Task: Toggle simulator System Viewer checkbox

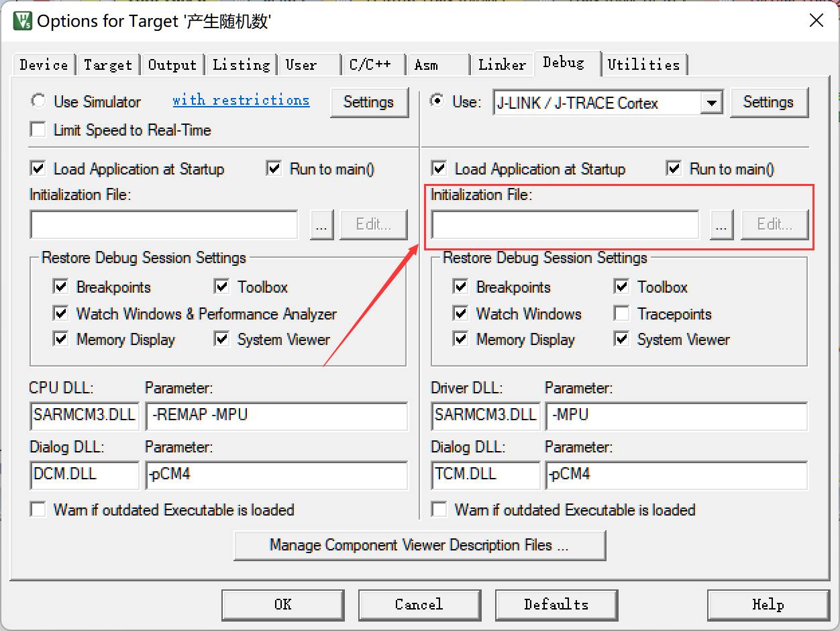Action: [x=222, y=339]
